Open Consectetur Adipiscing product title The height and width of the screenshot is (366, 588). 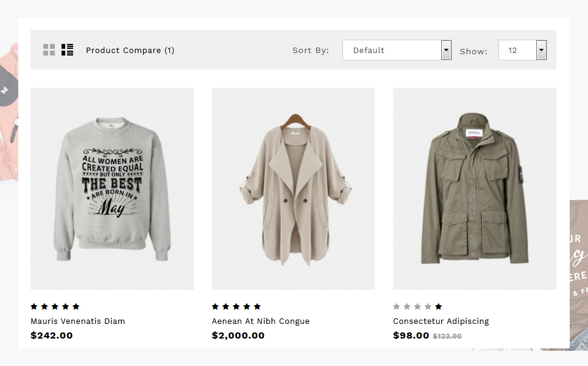click(441, 321)
